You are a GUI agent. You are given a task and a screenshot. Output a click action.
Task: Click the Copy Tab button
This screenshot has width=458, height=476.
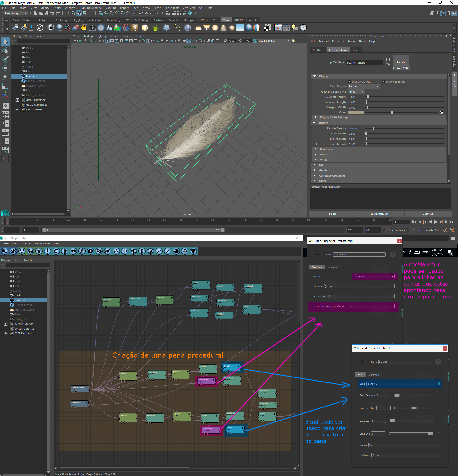click(428, 214)
